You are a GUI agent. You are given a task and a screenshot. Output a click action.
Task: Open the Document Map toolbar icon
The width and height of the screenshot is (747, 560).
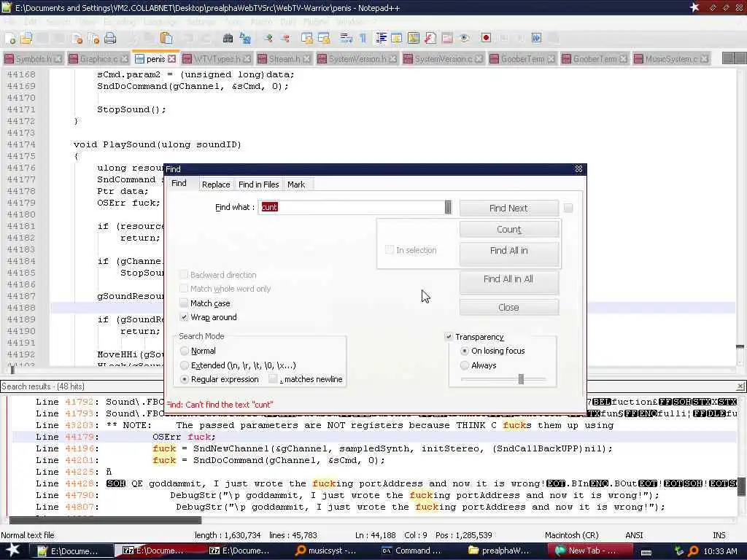click(414, 39)
